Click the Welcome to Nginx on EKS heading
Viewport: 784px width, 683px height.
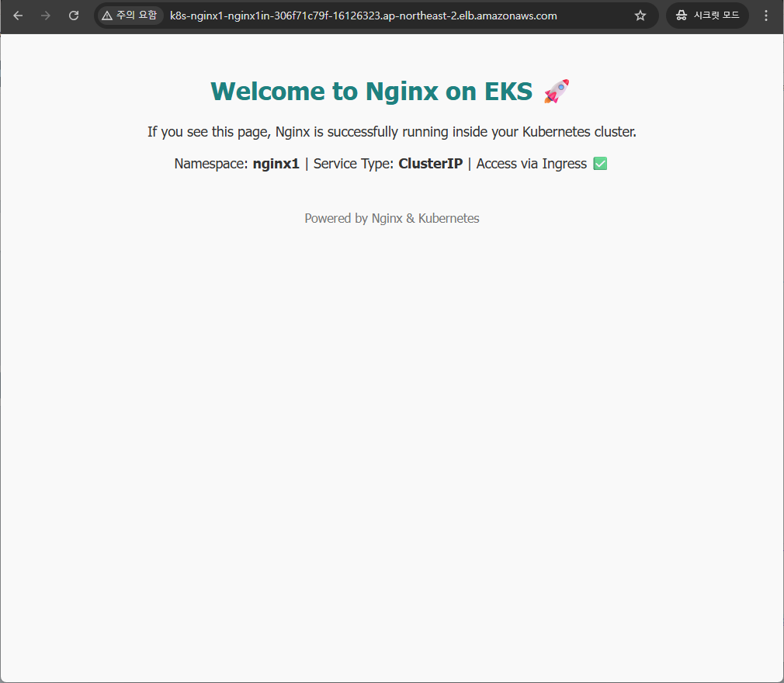pos(372,92)
